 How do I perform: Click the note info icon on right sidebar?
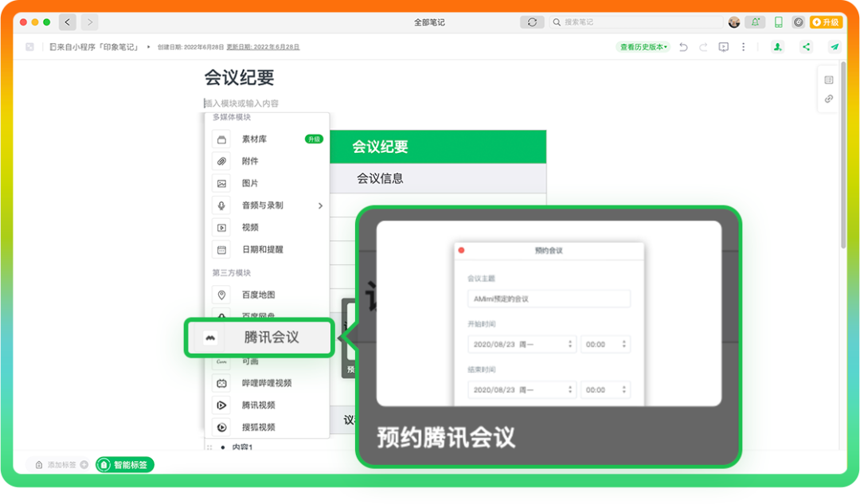point(829,80)
